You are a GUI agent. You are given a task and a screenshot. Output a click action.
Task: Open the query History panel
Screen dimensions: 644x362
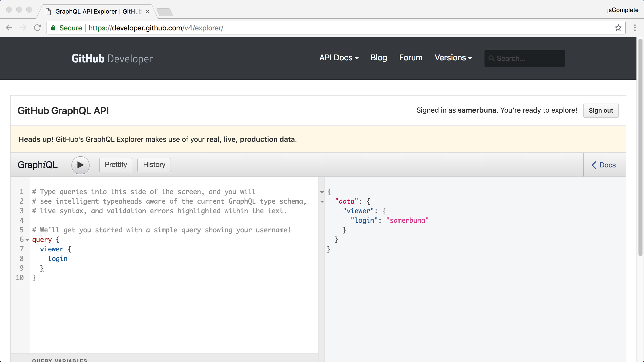tap(154, 165)
